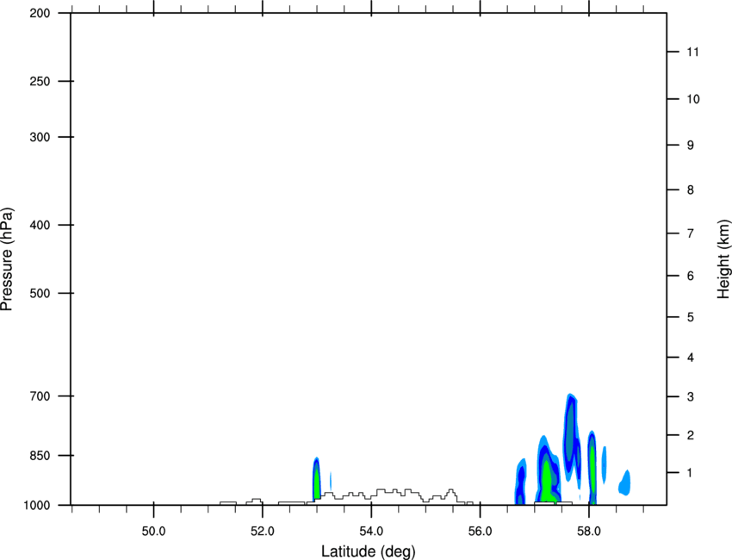Click the 6 km height label
The image size is (732, 560).
tap(691, 276)
